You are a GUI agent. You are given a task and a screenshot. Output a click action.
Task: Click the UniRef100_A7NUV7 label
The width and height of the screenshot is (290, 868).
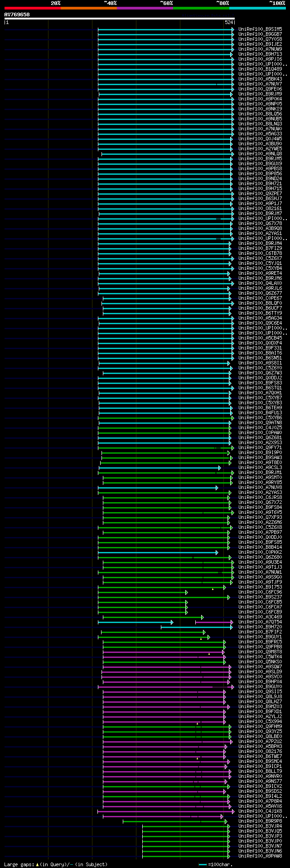click(x=260, y=84)
